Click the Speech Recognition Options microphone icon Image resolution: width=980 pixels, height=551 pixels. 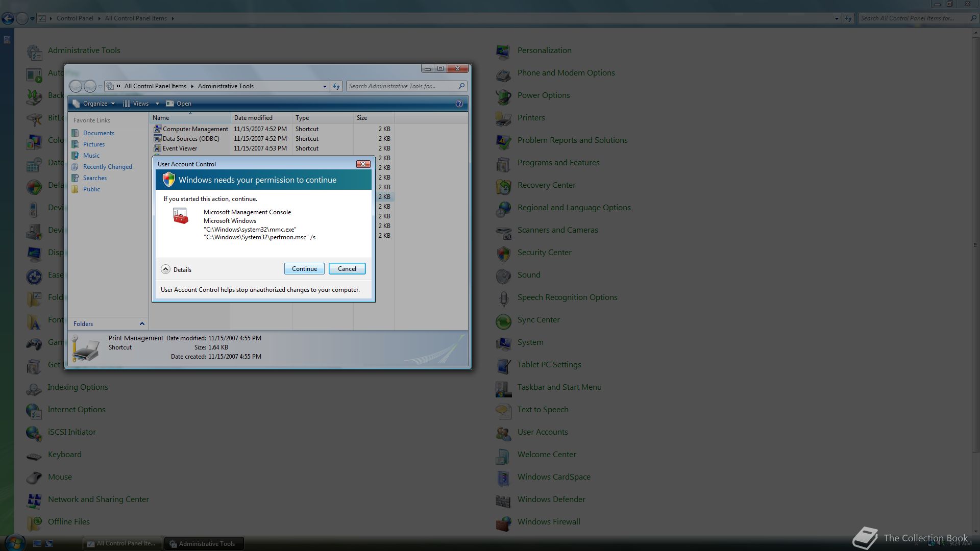pos(503,298)
